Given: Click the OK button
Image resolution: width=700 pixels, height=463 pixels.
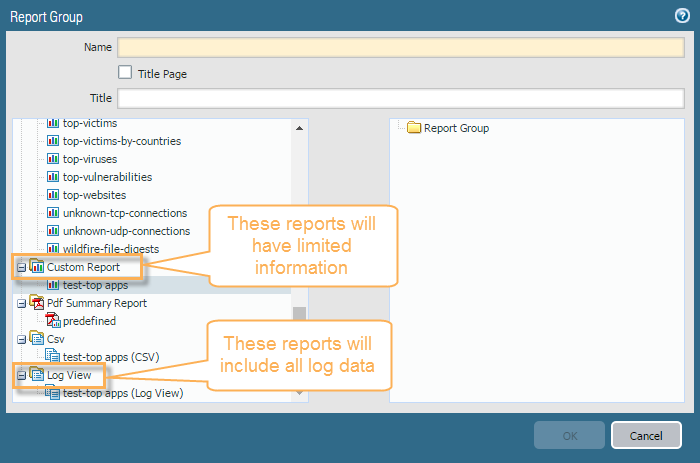Looking at the screenshot, I should pos(569,435).
